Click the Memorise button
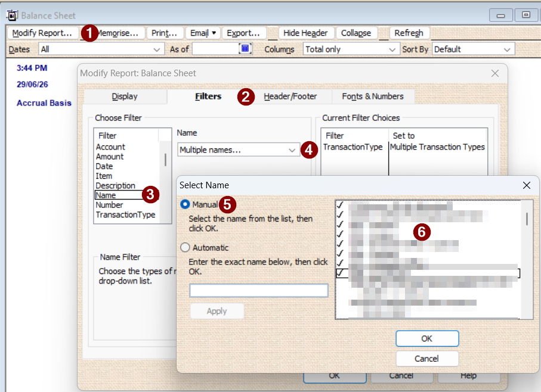This screenshot has width=541, height=392. [x=118, y=33]
